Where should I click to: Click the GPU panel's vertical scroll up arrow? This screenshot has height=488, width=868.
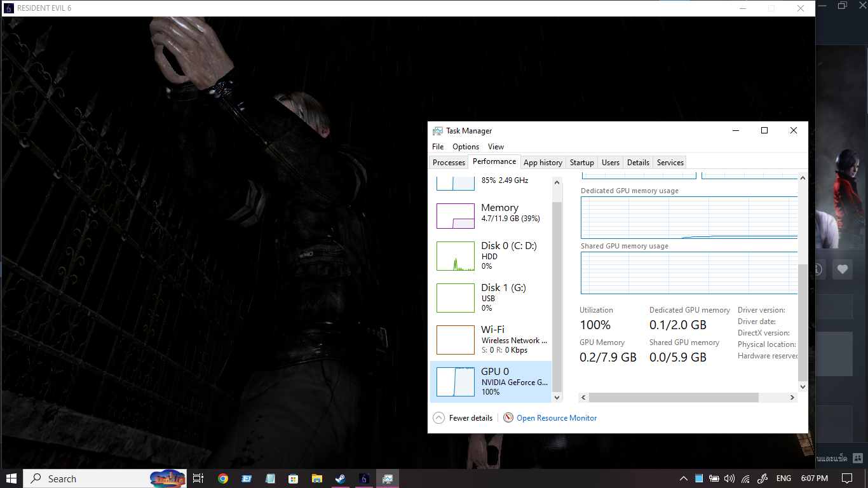[x=803, y=179]
